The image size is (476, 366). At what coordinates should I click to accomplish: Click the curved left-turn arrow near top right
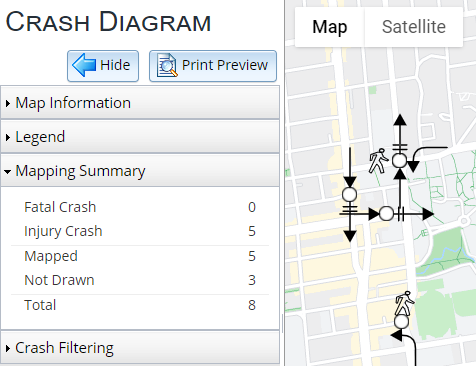click(427, 158)
